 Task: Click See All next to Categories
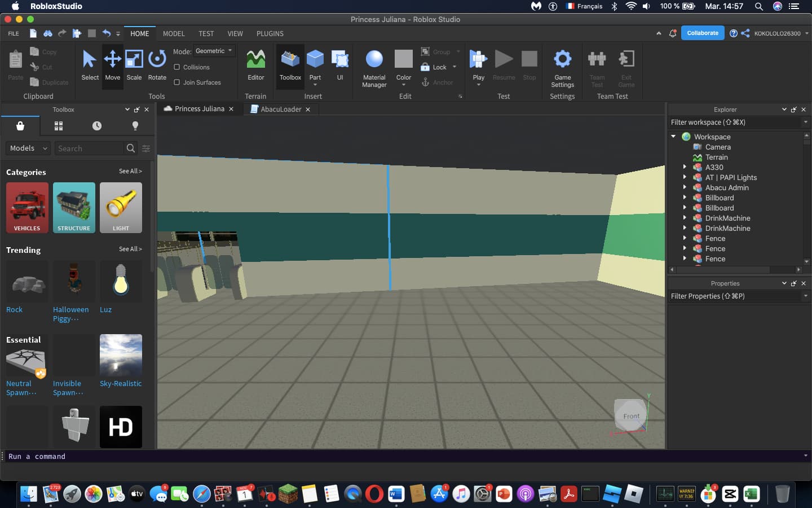[130, 171]
